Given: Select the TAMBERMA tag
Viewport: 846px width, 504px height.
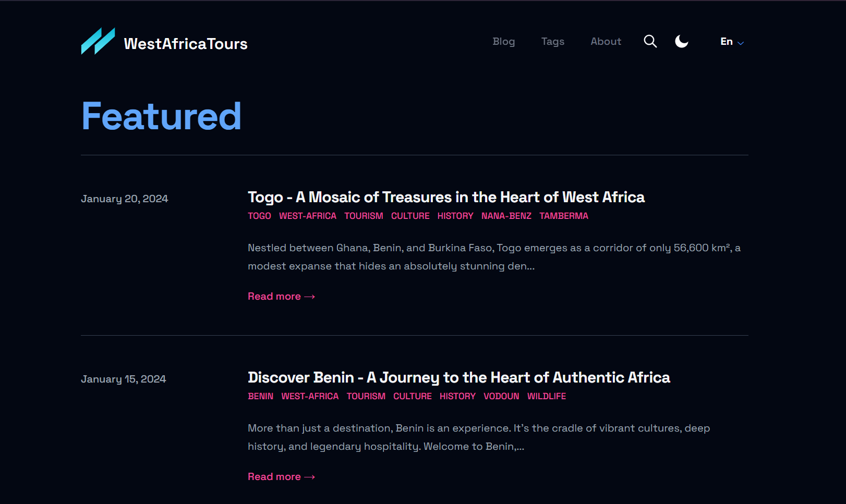Looking at the screenshot, I should tap(563, 216).
